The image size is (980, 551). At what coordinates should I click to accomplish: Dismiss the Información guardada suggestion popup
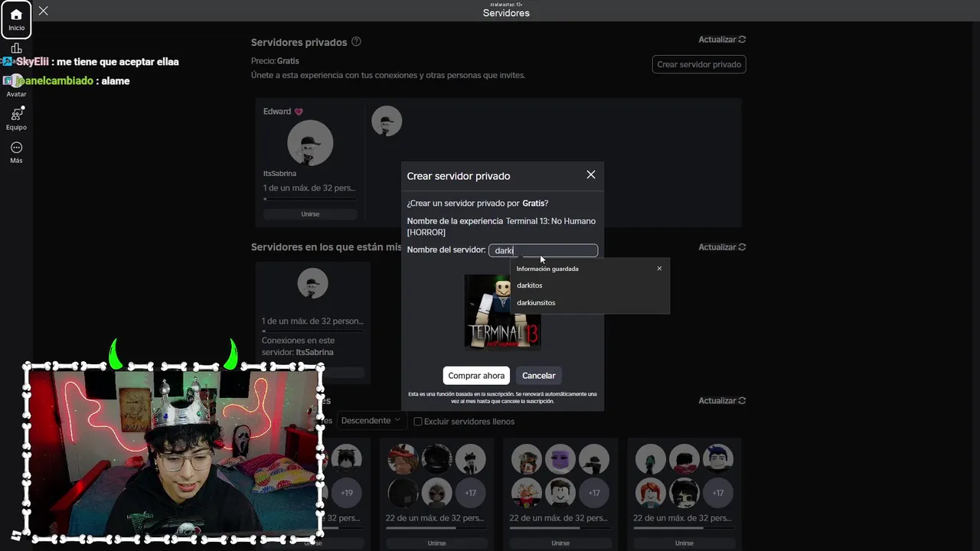click(659, 269)
